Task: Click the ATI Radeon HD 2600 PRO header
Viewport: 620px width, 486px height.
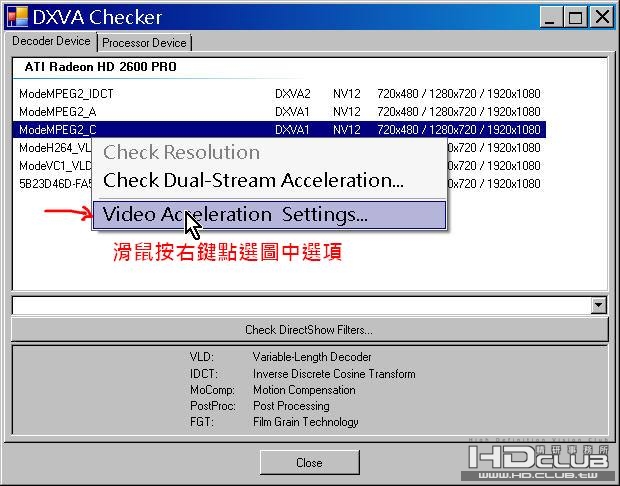Action: (x=100, y=67)
